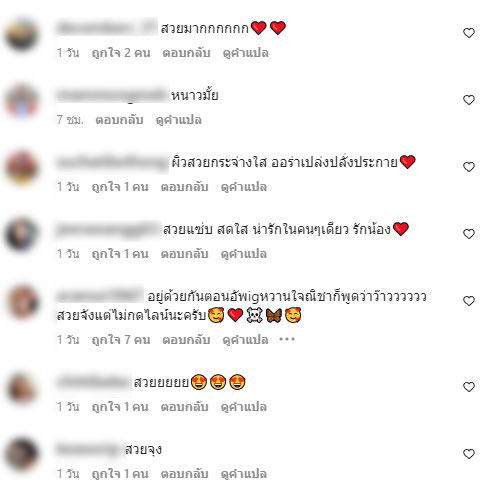Open three-dot options on the wig comment
Image resolution: width=483 pixels, height=502 pixels.
pos(287,340)
